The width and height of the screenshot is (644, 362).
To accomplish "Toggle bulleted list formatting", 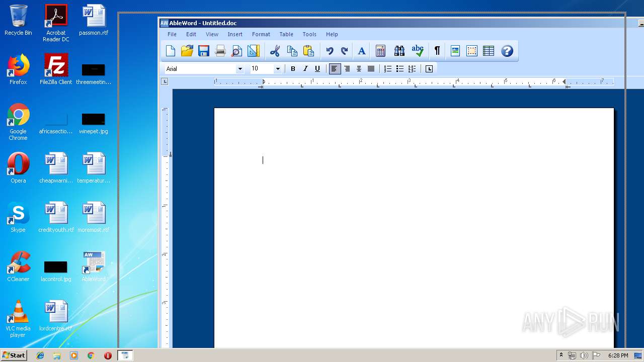I will (400, 69).
